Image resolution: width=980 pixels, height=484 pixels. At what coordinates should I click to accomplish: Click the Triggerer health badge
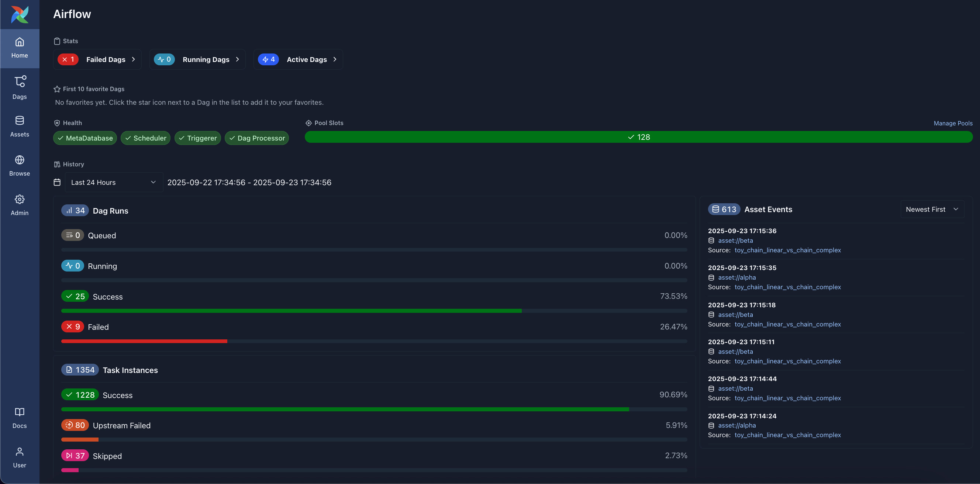(x=197, y=138)
